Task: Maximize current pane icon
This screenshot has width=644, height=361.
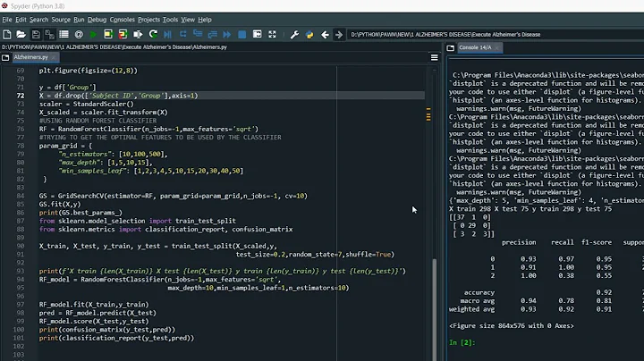Action: [257, 35]
